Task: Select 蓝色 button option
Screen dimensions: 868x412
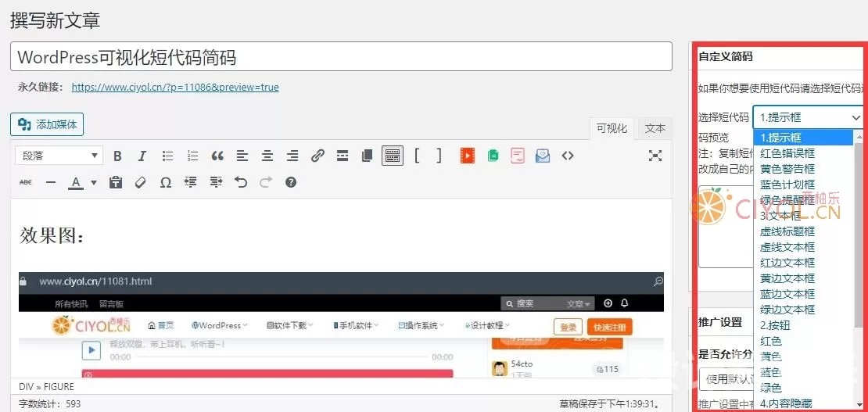Action: (803, 372)
